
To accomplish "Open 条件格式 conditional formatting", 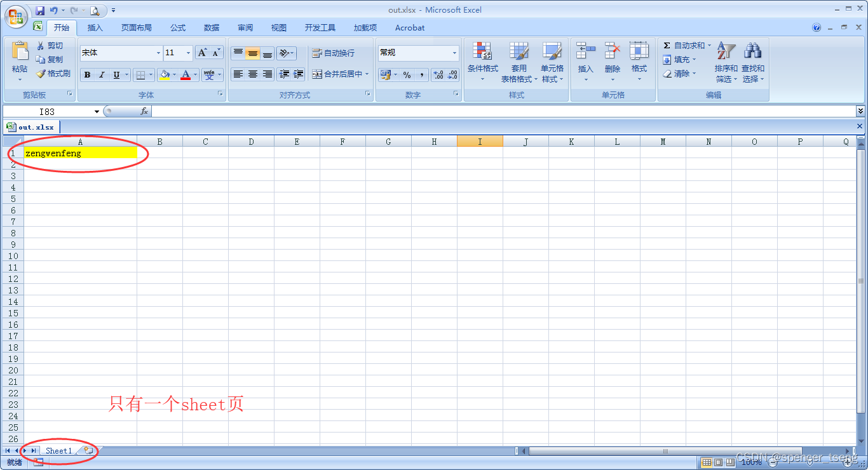I will click(x=483, y=62).
